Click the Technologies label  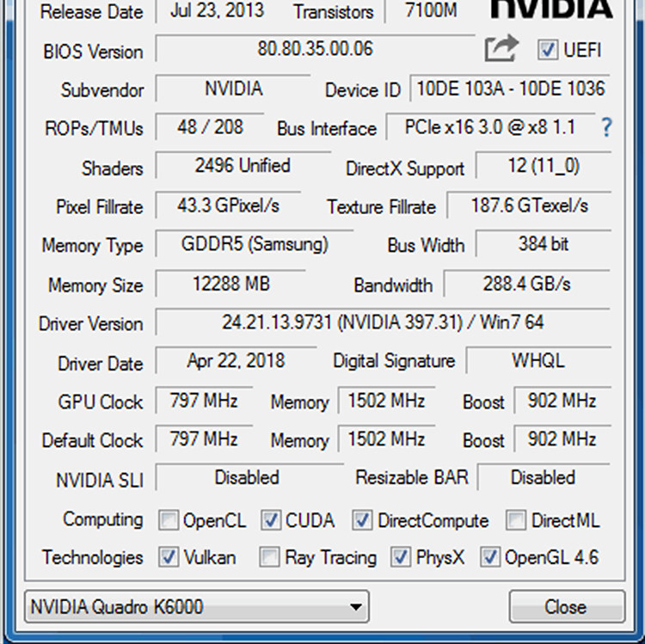tap(93, 557)
